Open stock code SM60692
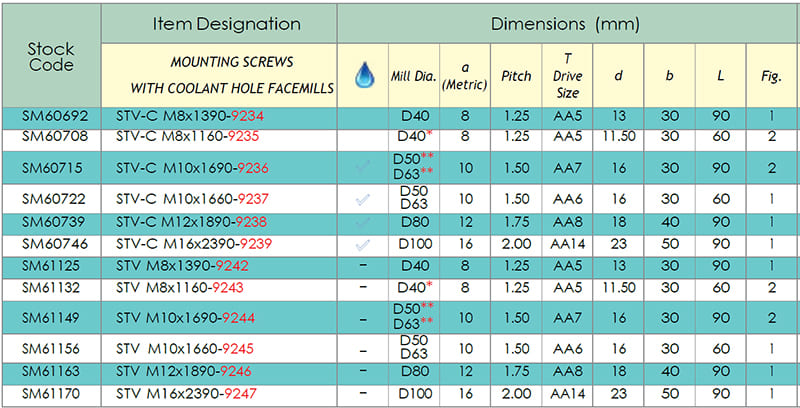The width and height of the screenshot is (800, 408). pyautogui.click(x=50, y=115)
